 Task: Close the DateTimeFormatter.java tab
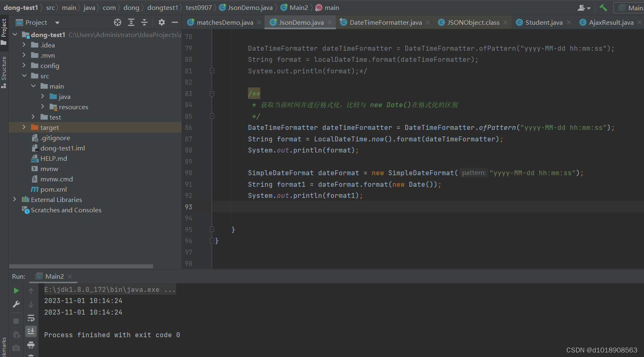428,22
